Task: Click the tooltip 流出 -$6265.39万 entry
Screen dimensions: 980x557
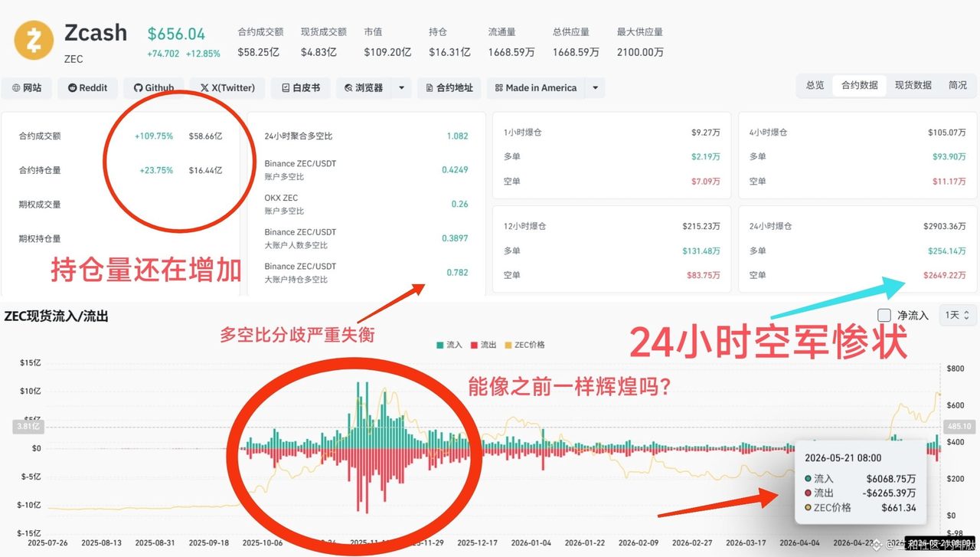Action: (860, 493)
